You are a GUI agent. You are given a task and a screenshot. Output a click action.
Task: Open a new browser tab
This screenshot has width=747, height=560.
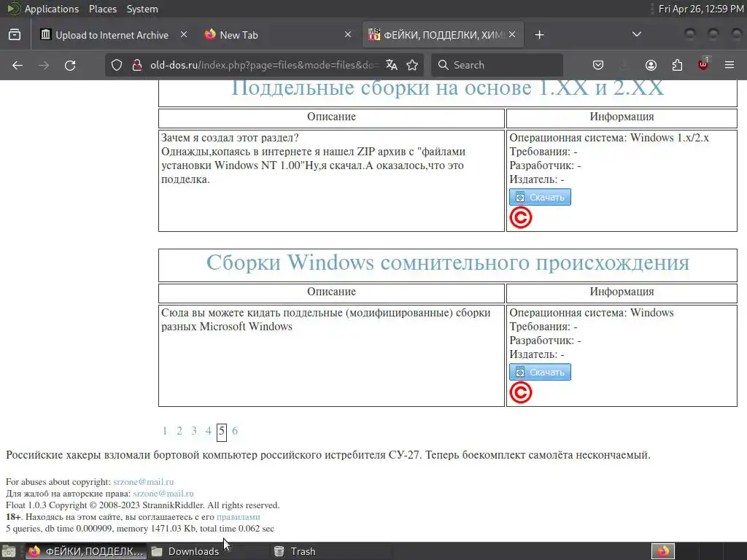tap(539, 35)
